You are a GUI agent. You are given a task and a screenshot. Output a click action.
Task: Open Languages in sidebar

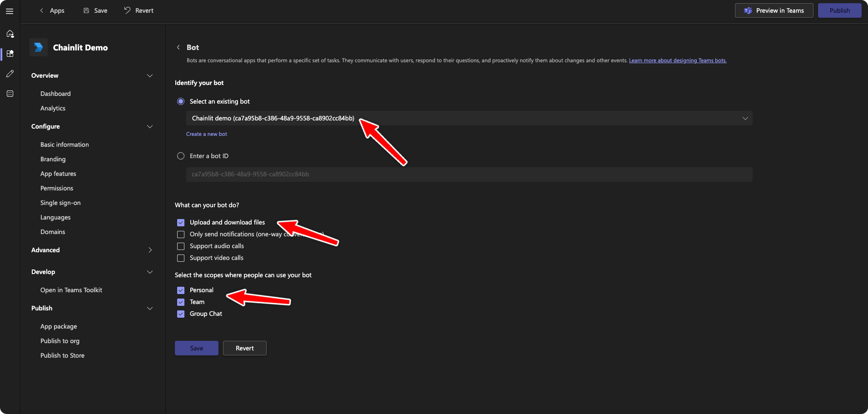click(55, 217)
